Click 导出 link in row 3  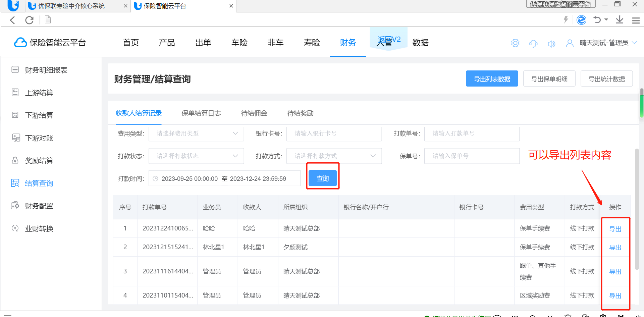pyautogui.click(x=615, y=271)
